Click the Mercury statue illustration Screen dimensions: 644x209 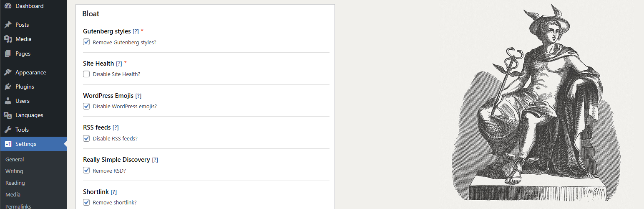point(538,104)
